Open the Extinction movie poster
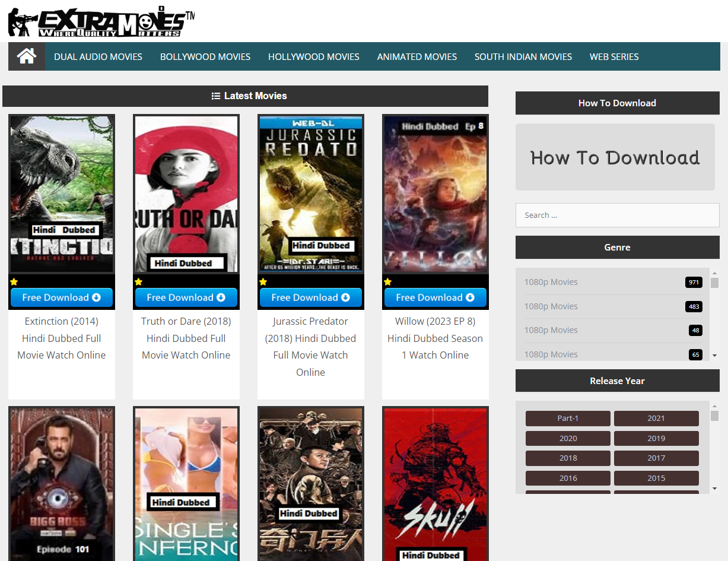728x561 pixels. pos(62,194)
